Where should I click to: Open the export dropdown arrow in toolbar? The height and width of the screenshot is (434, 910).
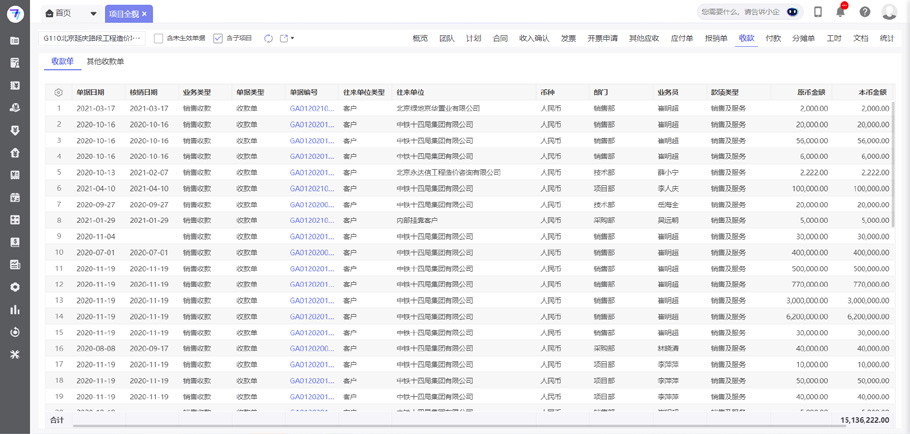tap(292, 39)
